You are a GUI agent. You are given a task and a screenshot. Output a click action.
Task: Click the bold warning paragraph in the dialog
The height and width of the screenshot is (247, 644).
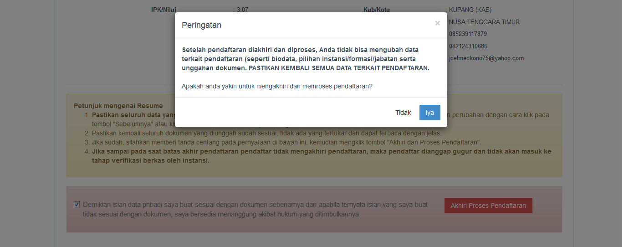click(305, 59)
